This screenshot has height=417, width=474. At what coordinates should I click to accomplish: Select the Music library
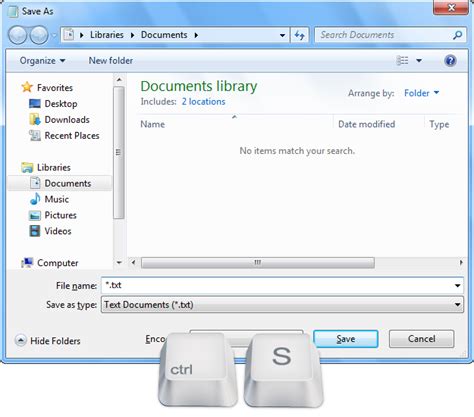tap(57, 199)
